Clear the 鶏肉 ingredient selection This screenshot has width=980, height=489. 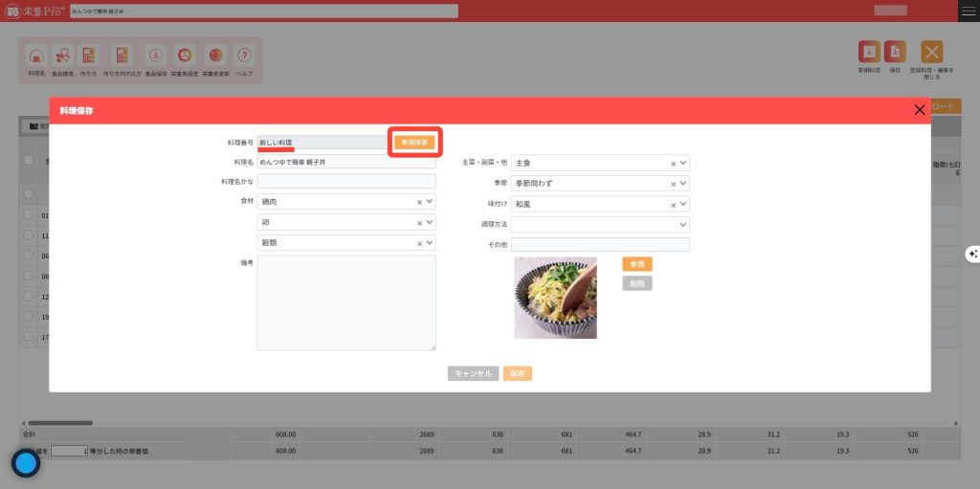[x=419, y=202]
